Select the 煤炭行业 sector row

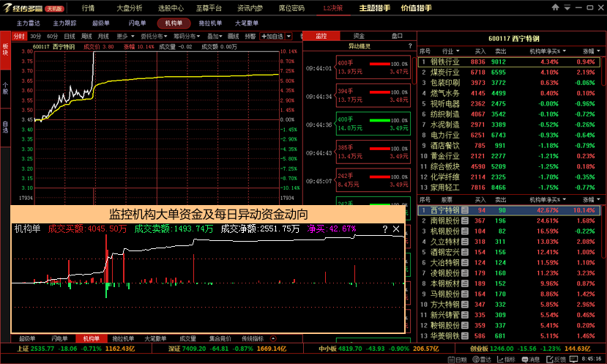click(x=509, y=72)
